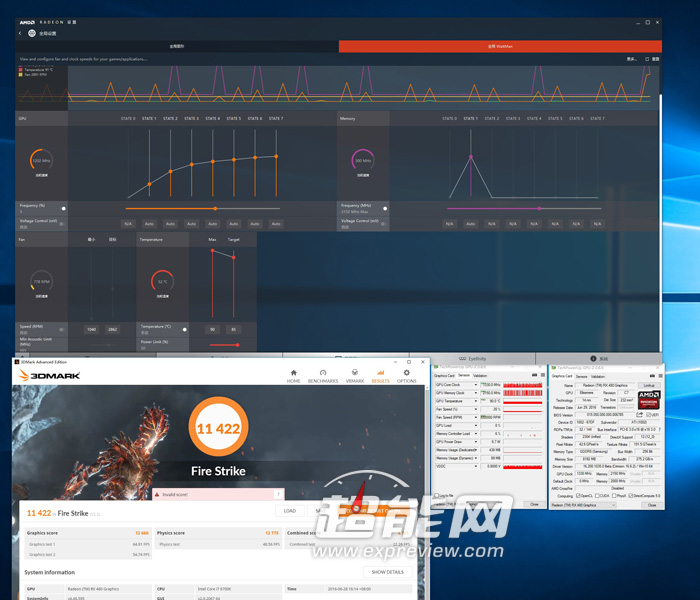Open Sensors tab in GPU-Z Graphics Card window

point(581,376)
